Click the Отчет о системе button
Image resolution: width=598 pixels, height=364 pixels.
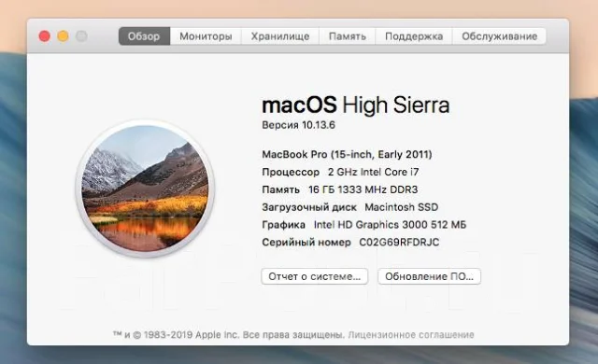click(315, 276)
